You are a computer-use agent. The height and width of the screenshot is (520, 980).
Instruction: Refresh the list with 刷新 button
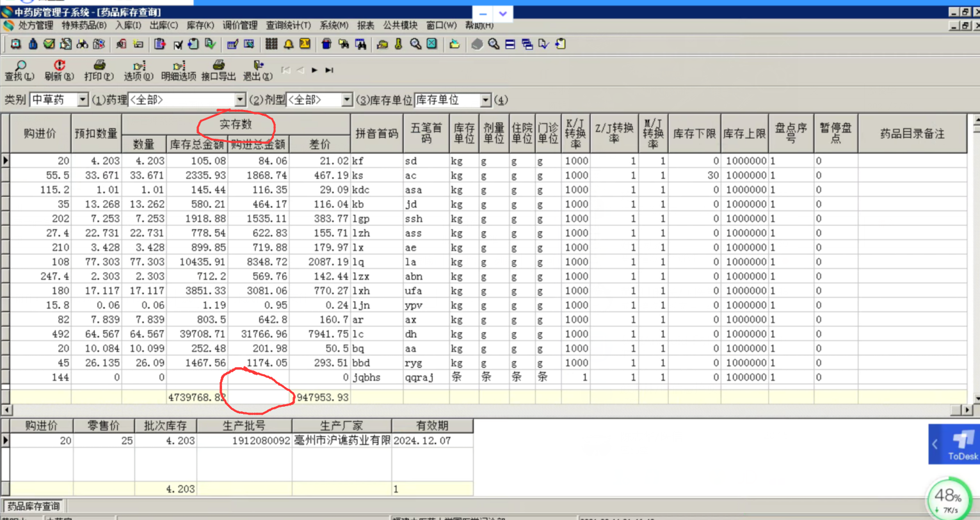point(59,70)
